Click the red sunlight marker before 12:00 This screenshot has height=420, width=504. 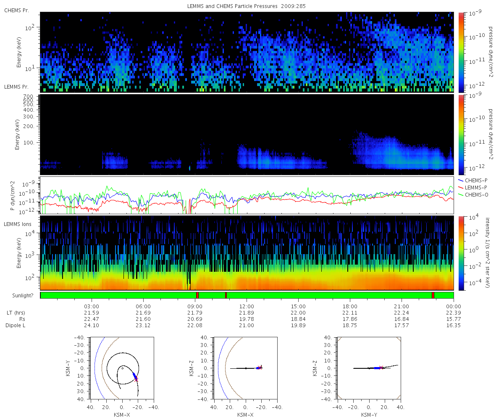click(226, 295)
